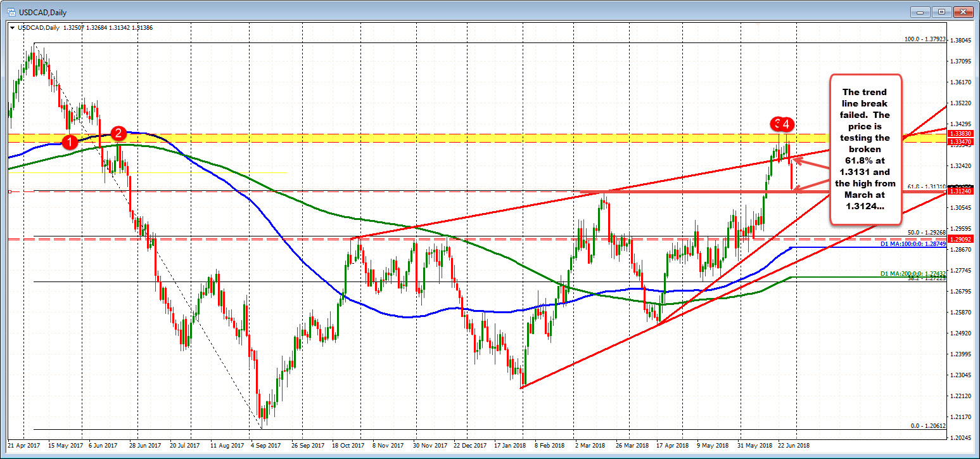Viewport: 980px width, 459px height.
Task: Click the D1 MA:200:0:0: 1.27432 label
Action: pos(912,273)
